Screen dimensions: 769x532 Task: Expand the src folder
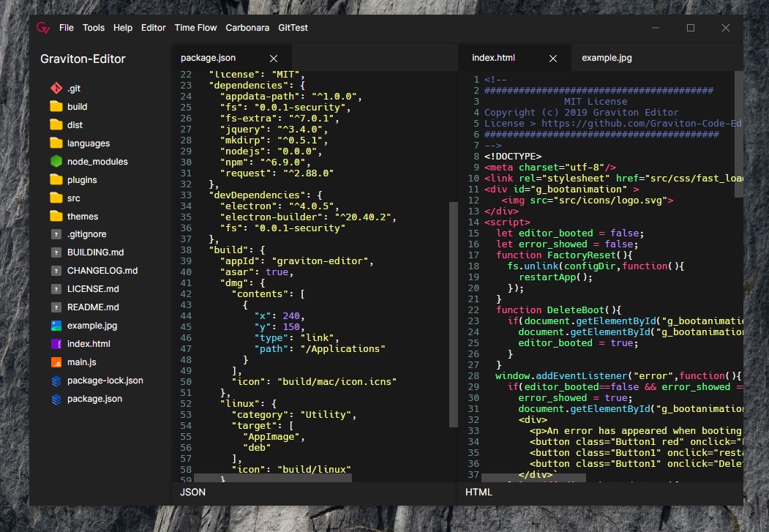[56, 198]
